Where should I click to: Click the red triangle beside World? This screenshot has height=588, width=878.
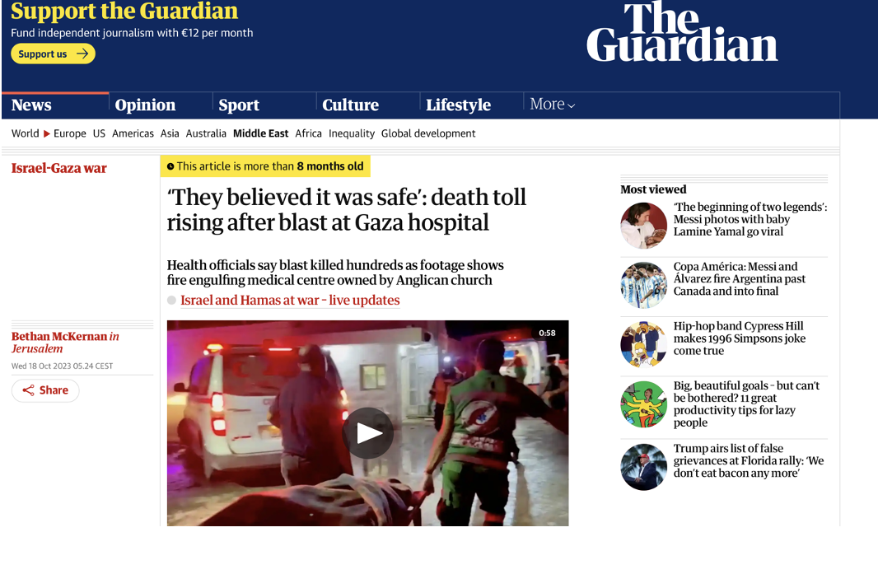tap(46, 134)
